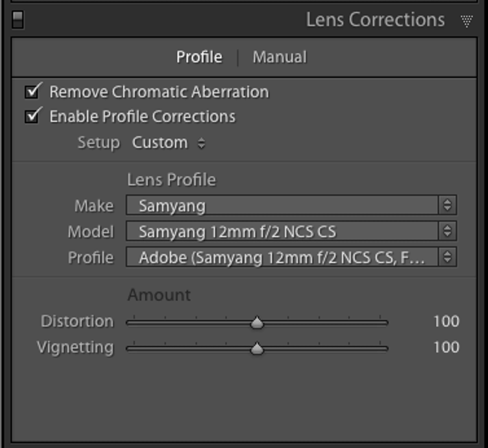Click the Model label
Image resolution: width=488 pixels, height=448 pixels.
pos(91,232)
